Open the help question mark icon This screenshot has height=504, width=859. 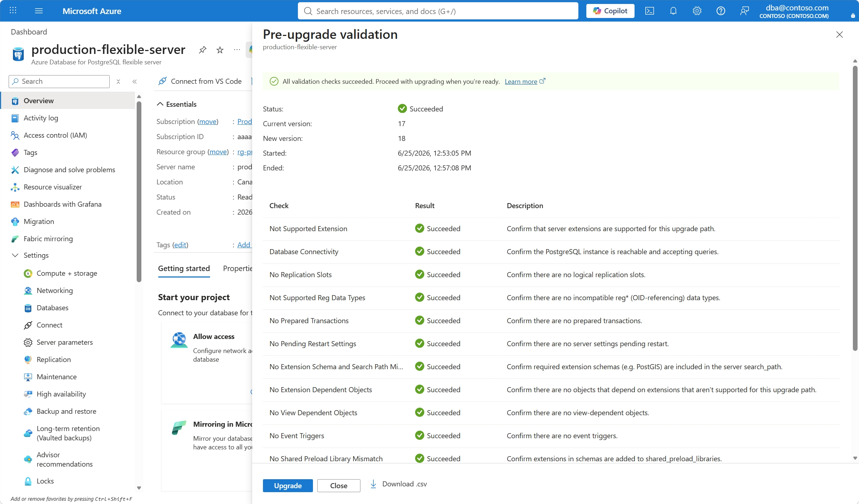point(721,11)
